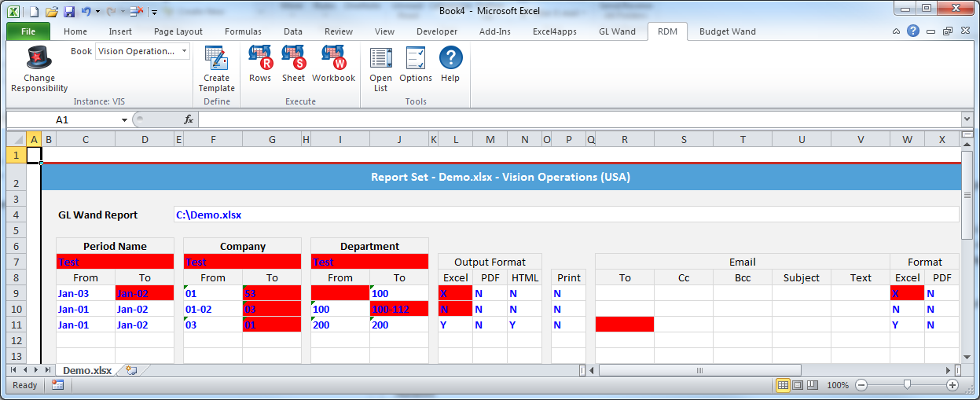This screenshot has width=980, height=400.
Task: Select the 100-112 Department To cell
Action: point(399,309)
